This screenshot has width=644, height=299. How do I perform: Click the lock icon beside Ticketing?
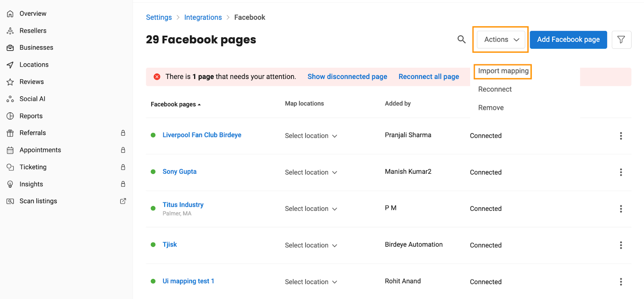123,167
